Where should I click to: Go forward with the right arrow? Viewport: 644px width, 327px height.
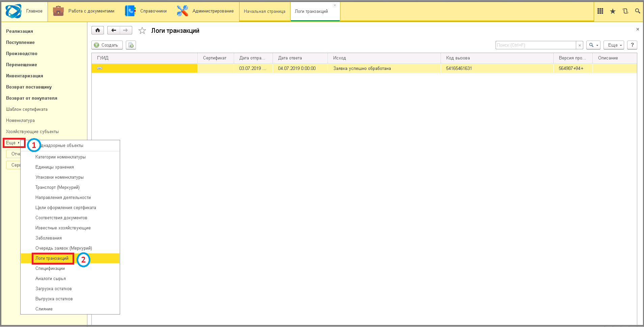tap(126, 30)
